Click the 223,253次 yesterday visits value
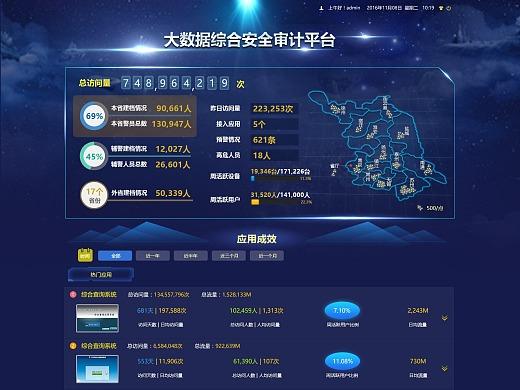Image resolution: width=520 pixels, height=390 pixels. click(273, 109)
